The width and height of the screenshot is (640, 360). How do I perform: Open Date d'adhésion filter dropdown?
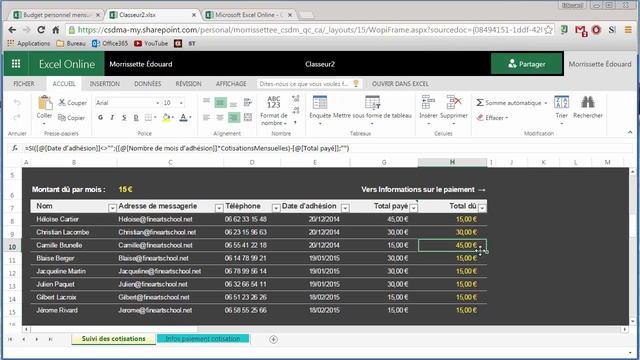[x=345, y=208]
